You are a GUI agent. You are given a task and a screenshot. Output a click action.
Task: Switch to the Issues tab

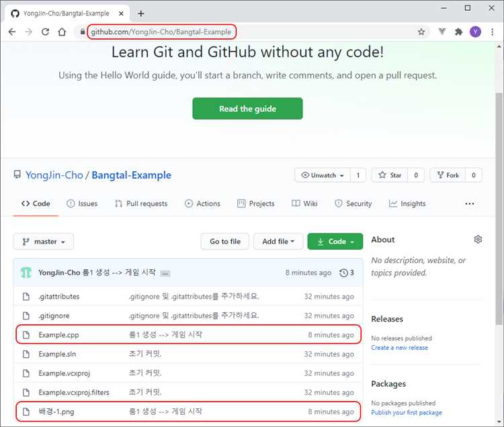point(82,203)
